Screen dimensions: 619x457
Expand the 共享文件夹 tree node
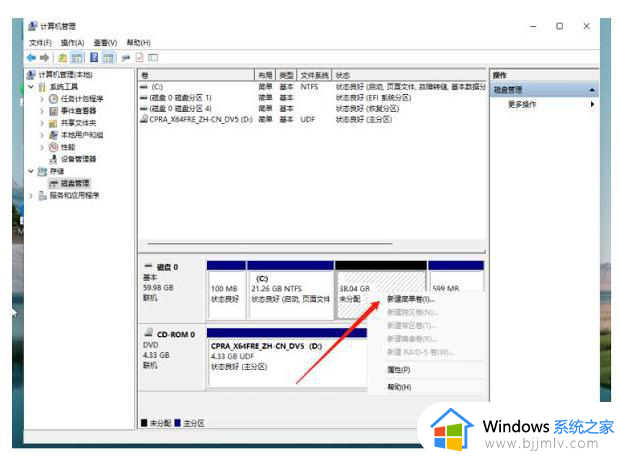point(42,123)
